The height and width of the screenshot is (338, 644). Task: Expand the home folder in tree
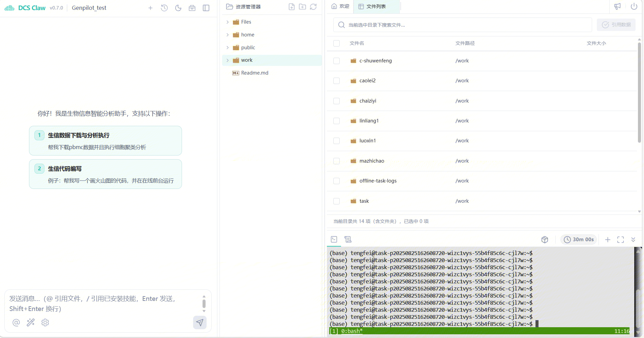click(x=227, y=35)
